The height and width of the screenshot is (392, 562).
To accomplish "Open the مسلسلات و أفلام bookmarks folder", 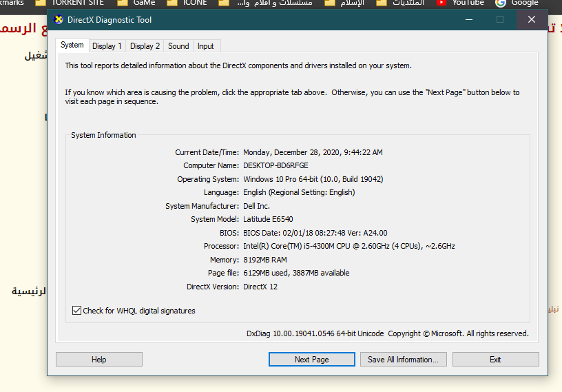I will 265,3.
